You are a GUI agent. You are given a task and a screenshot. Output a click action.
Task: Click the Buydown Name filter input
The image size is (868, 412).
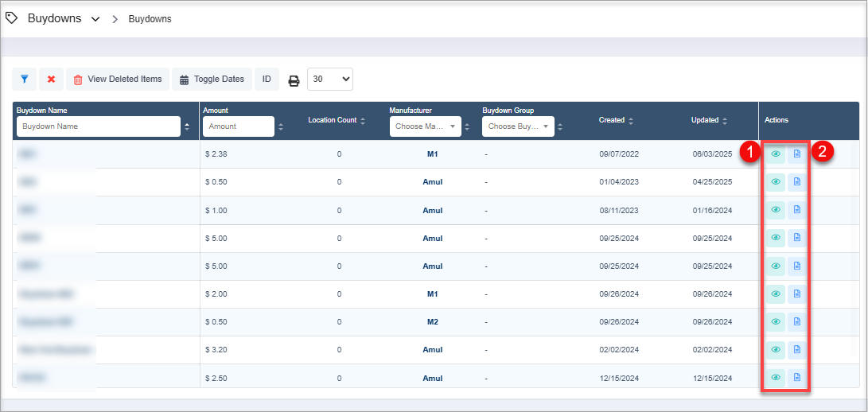[x=99, y=126]
